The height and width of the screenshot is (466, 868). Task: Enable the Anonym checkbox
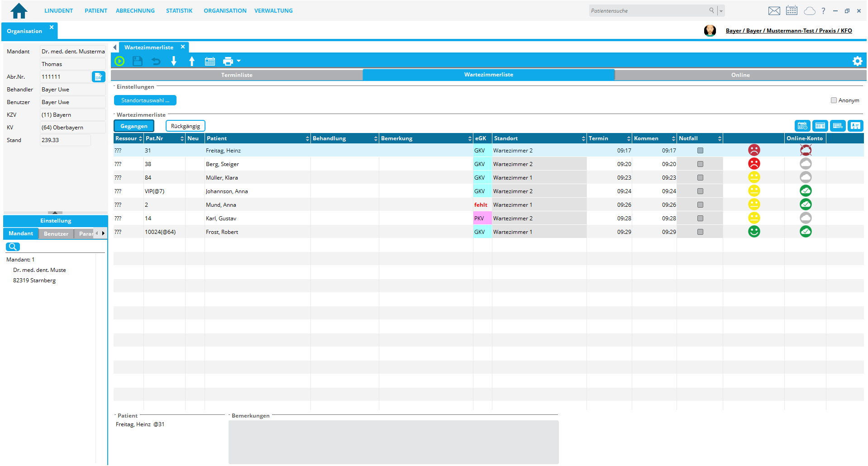coord(834,100)
